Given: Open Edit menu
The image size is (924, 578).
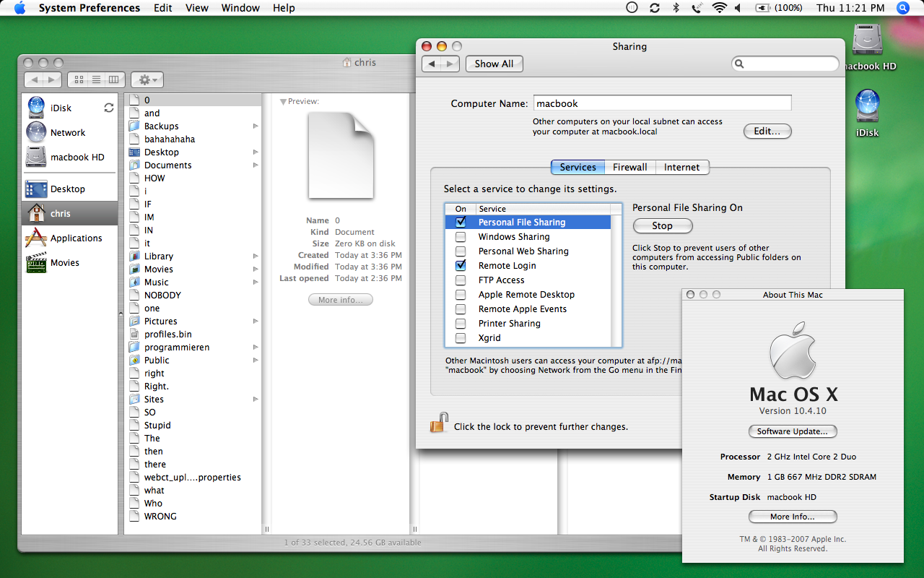Looking at the screenshot, I should (163, 8).
